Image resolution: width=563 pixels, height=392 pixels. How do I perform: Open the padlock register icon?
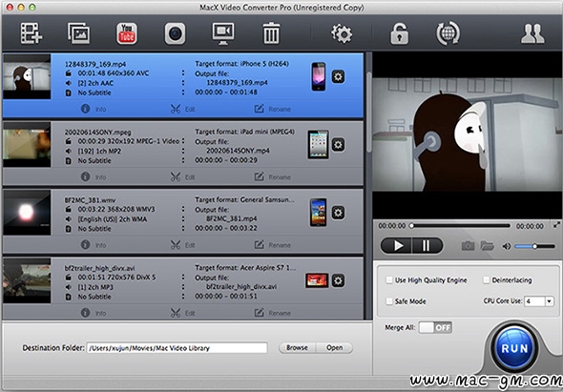[399, 33]
